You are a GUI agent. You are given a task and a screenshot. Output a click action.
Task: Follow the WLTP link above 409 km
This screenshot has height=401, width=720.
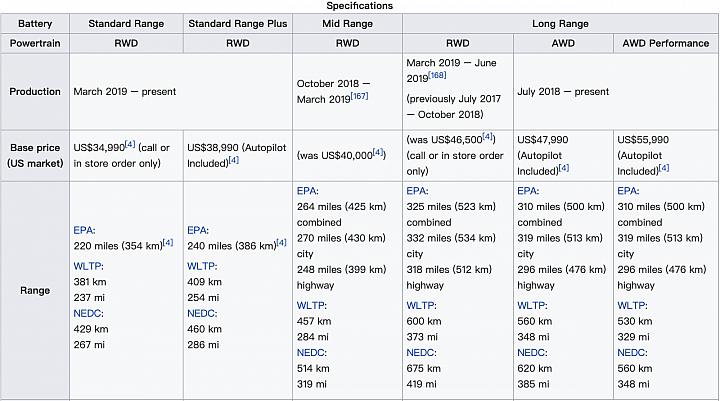coord(201,266)
